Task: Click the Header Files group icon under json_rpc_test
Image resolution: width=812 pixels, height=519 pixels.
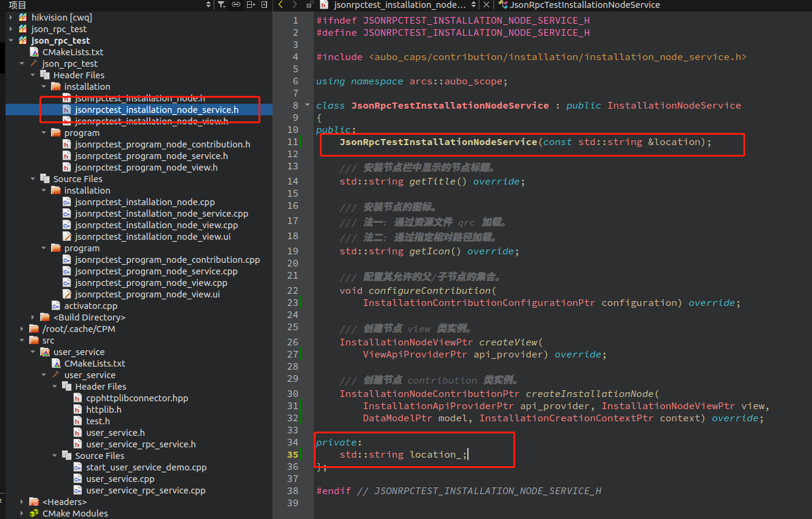Action: point(45,75)
